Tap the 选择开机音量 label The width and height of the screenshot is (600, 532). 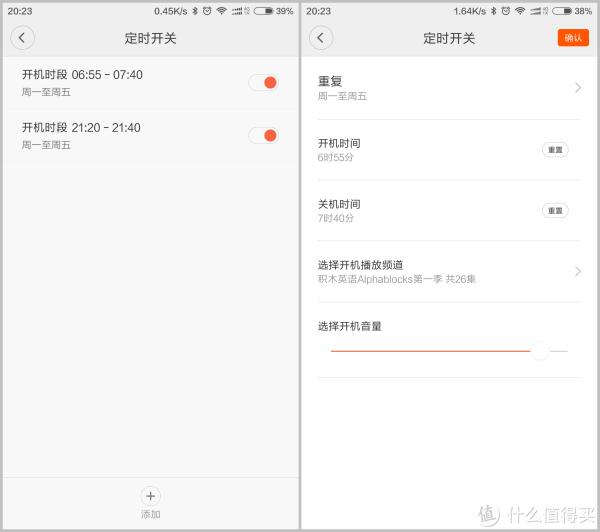click(x=349, y=326)
